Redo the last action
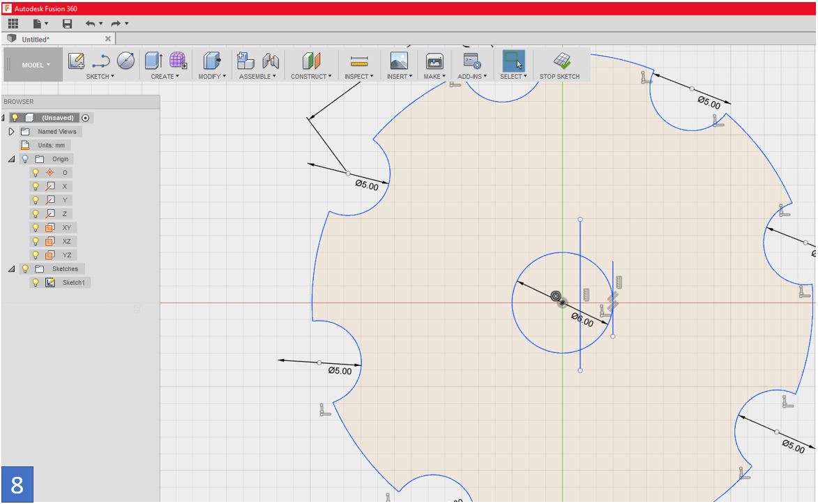This screenshot has width=818, height=504. [x=116, y=24]
